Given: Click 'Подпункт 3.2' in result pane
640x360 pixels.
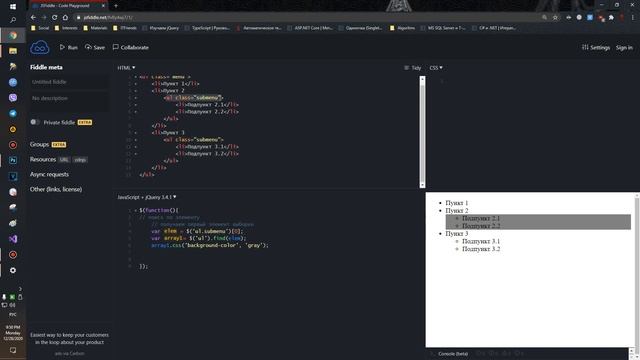Looking at the screenshot, I should point(481,249).
